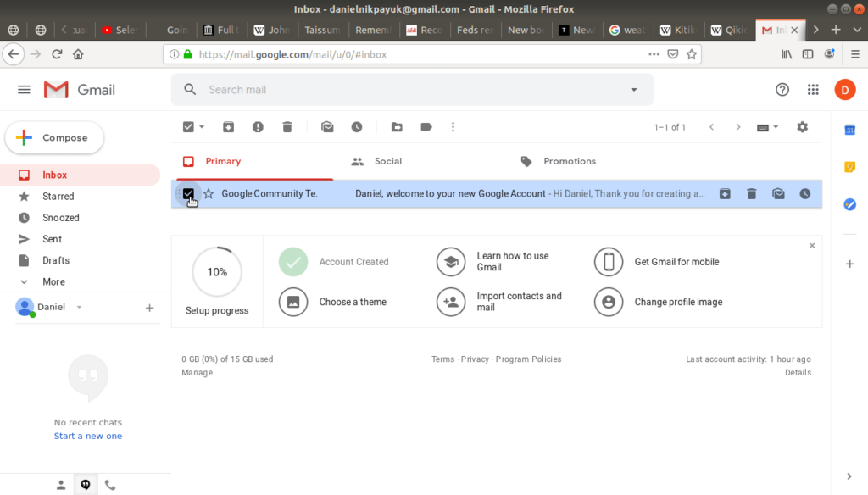This screenshot has width=868, height=495.
Task: Click older page arrow in toolbar
Action: pyautogui.click(x=738, y=127)
